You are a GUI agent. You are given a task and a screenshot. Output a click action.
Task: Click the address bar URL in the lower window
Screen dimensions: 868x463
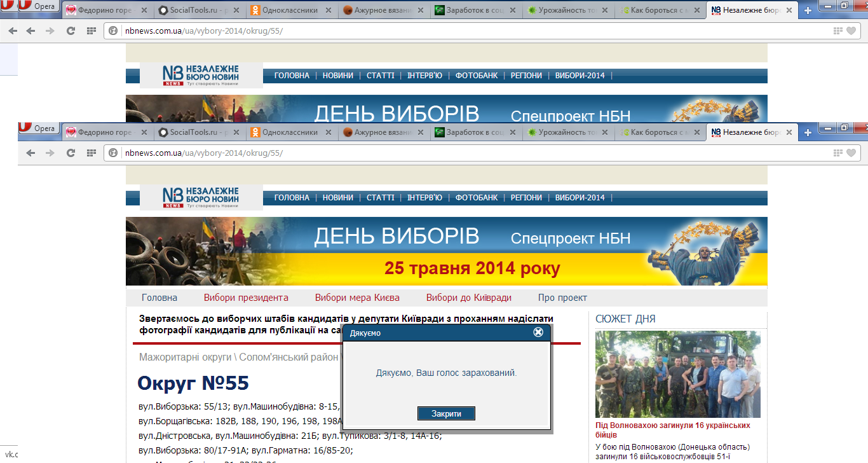[204, 153]
